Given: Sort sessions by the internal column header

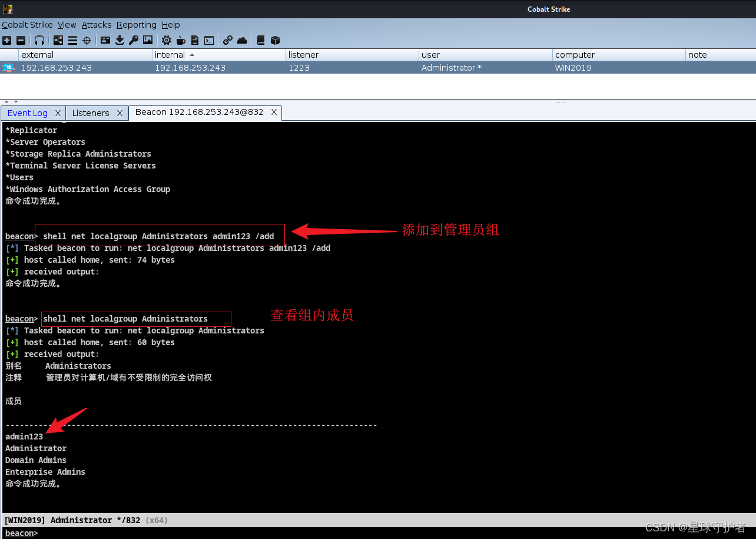Looking at the screenshot, I should [219, 55].
